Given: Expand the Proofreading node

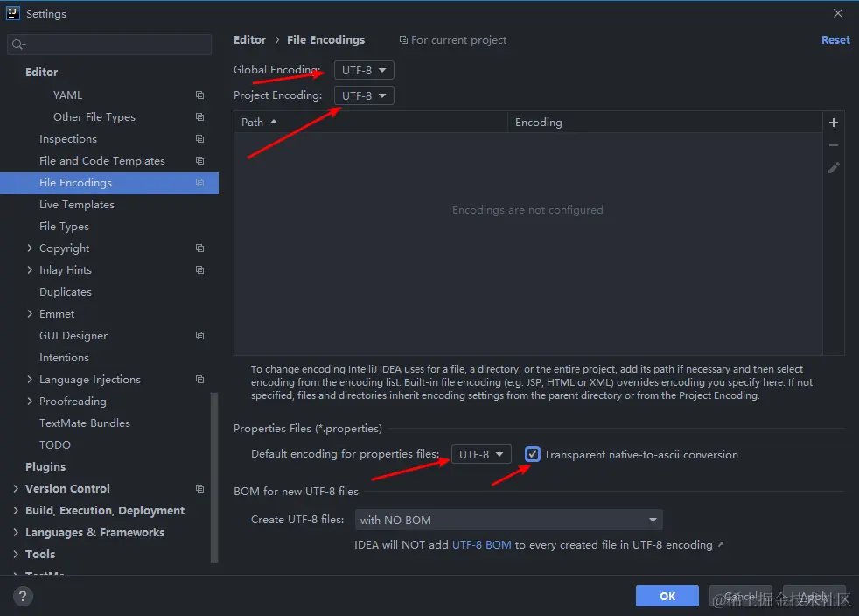Looking at the screenshot, I should point(30,401).
